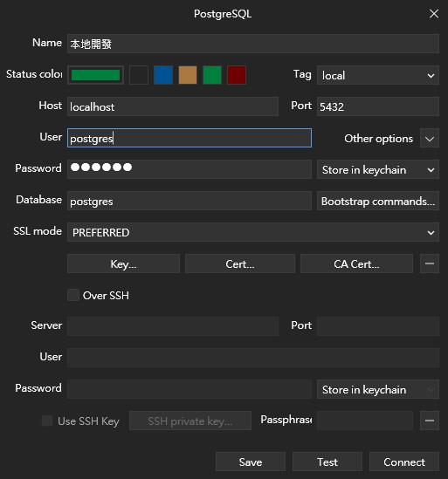The width and height of the screenshot is (448, 479).
Task: Click the Name field containing 本地開發
Action: pos(253,44)
